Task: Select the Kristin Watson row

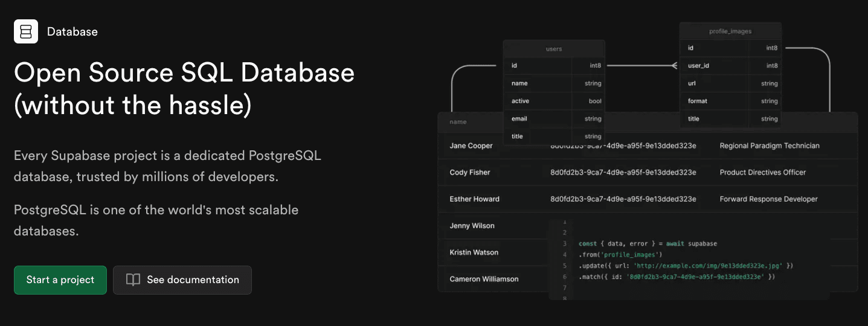Action: tap(474, 252)
